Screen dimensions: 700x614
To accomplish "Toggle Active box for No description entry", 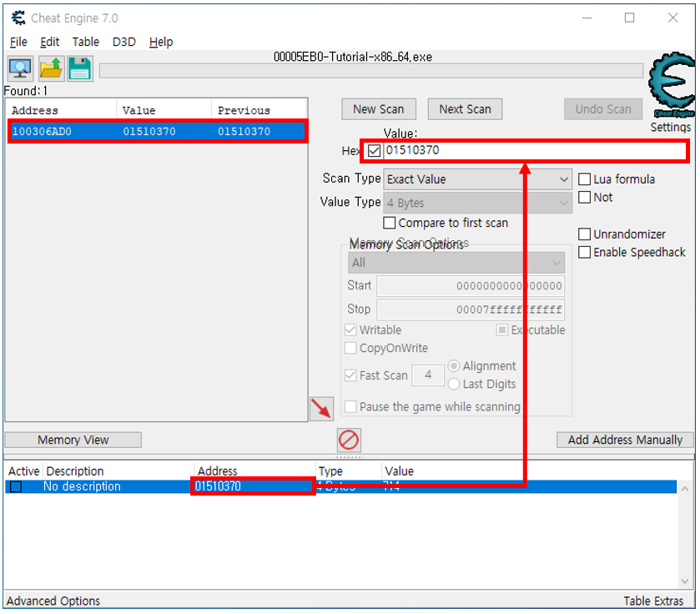I will click(16, 486).
